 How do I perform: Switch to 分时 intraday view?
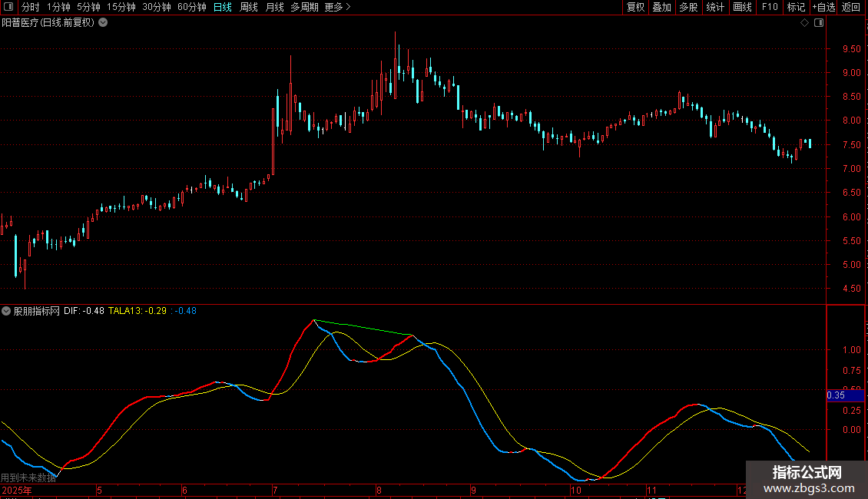coord(31,7)
